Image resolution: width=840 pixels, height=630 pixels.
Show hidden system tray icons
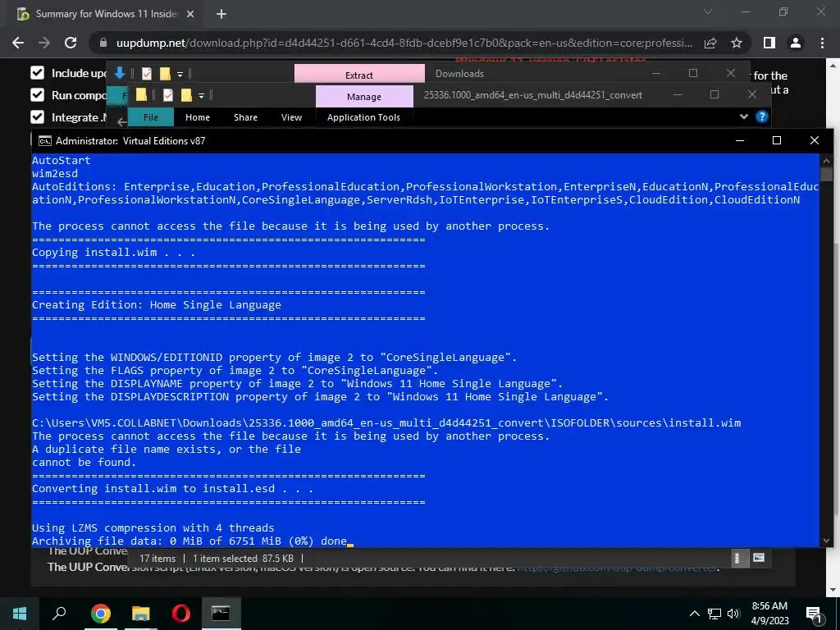coord(694,614)
